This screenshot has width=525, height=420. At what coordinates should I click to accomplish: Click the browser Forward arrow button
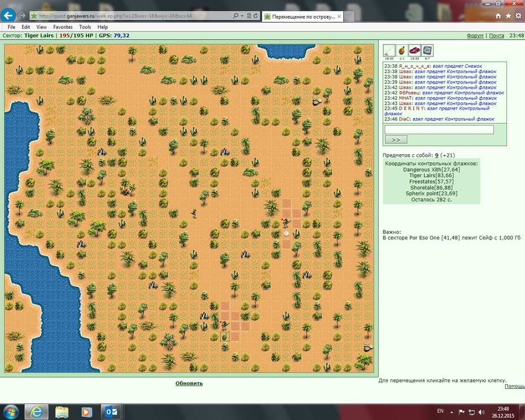point(22,15)
